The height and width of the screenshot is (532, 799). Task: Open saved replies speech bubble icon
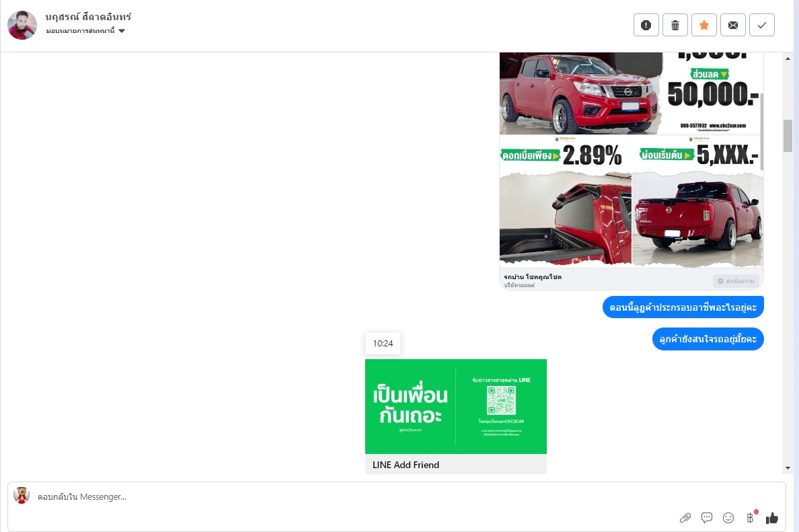pos(707,518)
